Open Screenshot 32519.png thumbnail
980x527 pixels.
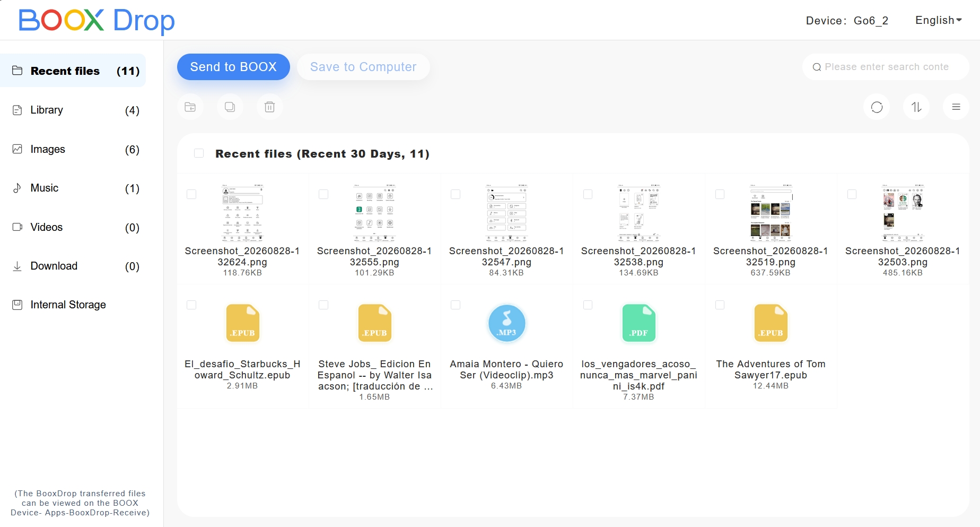(771, 213)
